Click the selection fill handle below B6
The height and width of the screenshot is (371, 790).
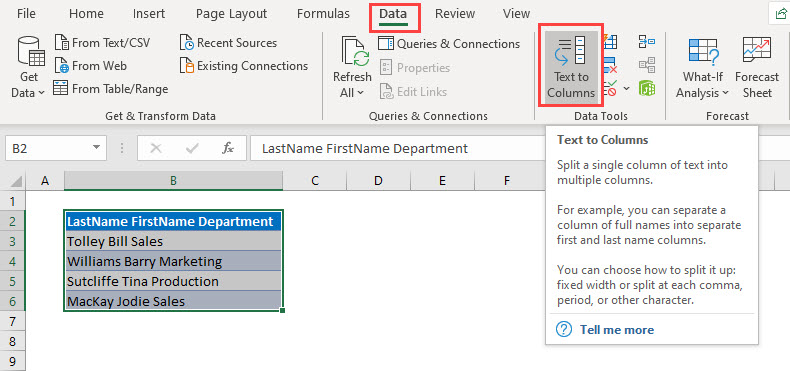click(282, 311)
